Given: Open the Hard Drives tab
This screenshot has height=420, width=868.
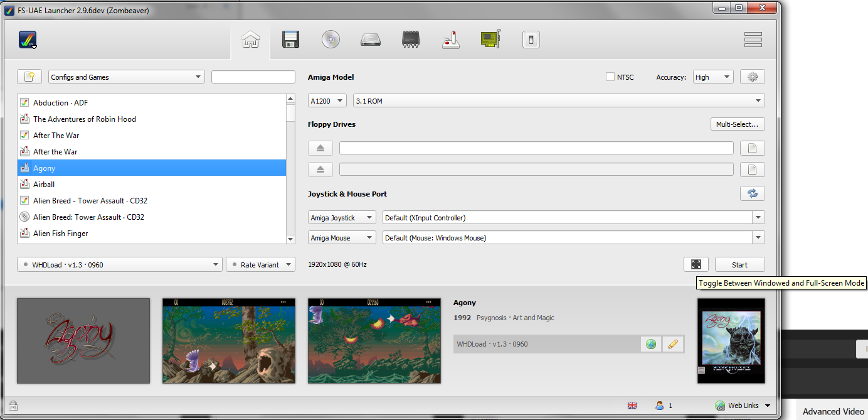Looking at the screenshot, I should click(x=371, y=40).
